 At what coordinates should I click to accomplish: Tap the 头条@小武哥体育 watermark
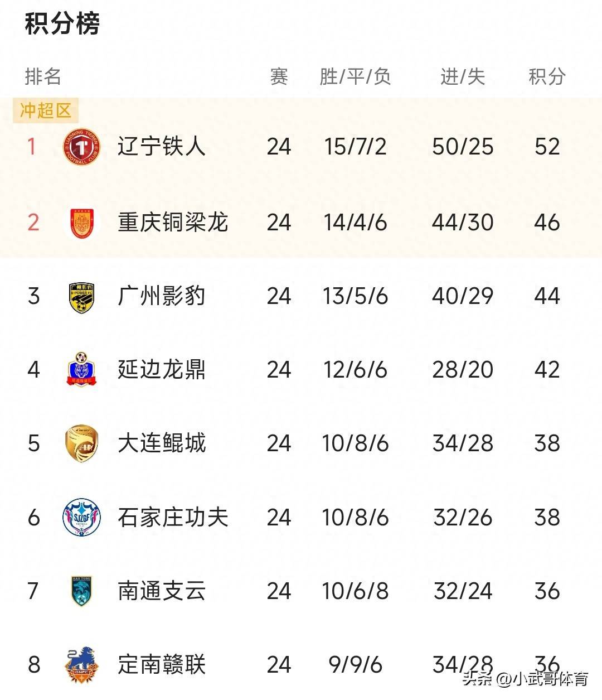525,679
